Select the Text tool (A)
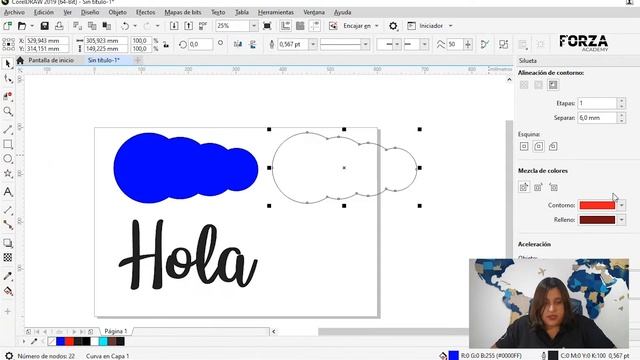Image resolution: width=640 pixels, height=360 pixels. (8, 191)
